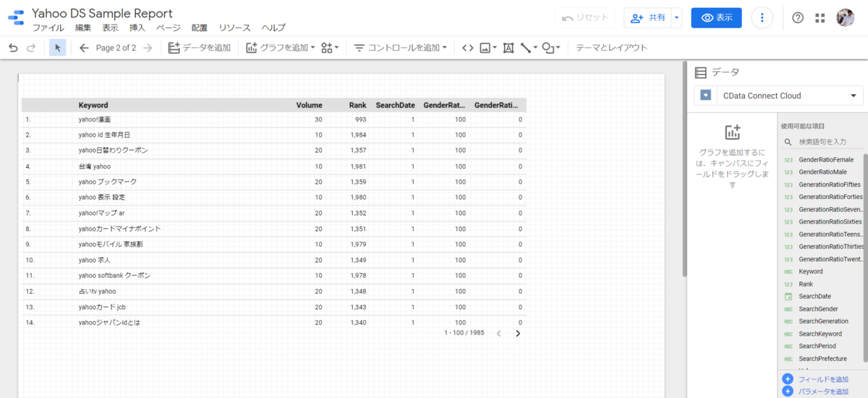Click the search magnifier icon in fields

788,142
